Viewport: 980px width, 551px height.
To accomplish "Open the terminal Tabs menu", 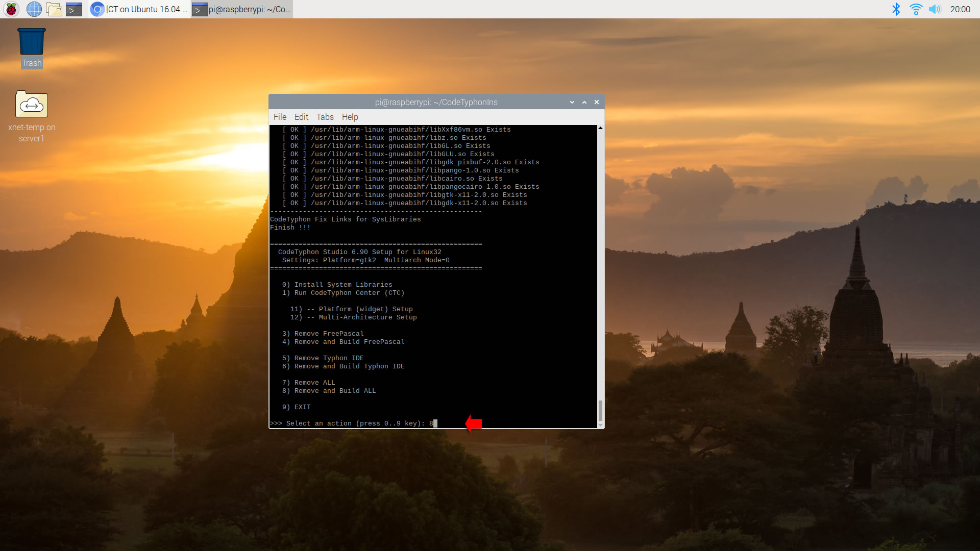I will [x=325, y=117].
